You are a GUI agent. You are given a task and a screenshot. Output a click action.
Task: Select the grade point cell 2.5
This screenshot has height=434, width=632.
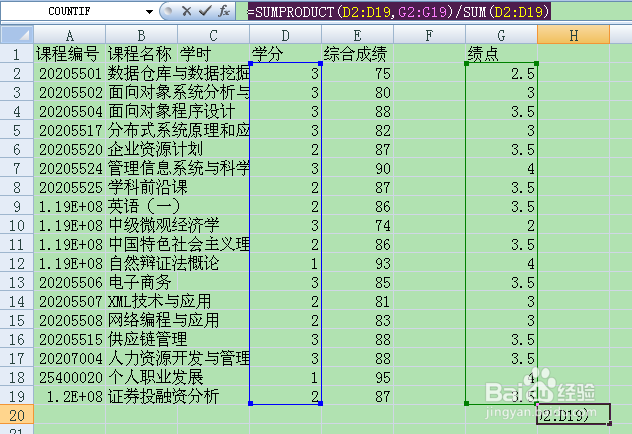pos(501,73)
